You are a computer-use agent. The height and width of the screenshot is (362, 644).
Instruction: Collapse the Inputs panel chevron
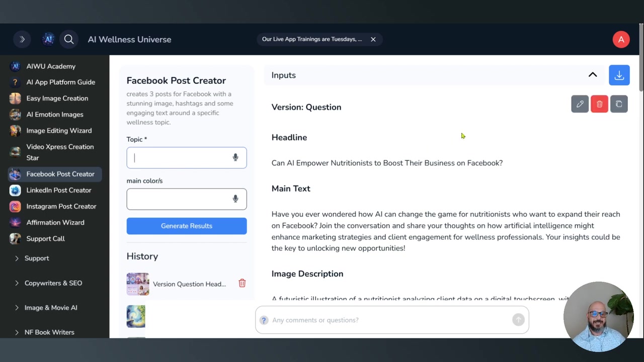(x=593, y=75)
